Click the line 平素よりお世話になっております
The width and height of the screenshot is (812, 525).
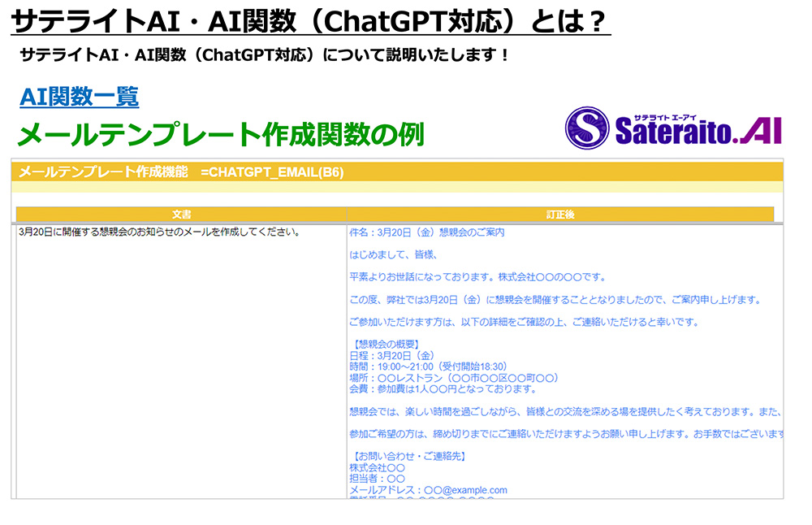477,277
